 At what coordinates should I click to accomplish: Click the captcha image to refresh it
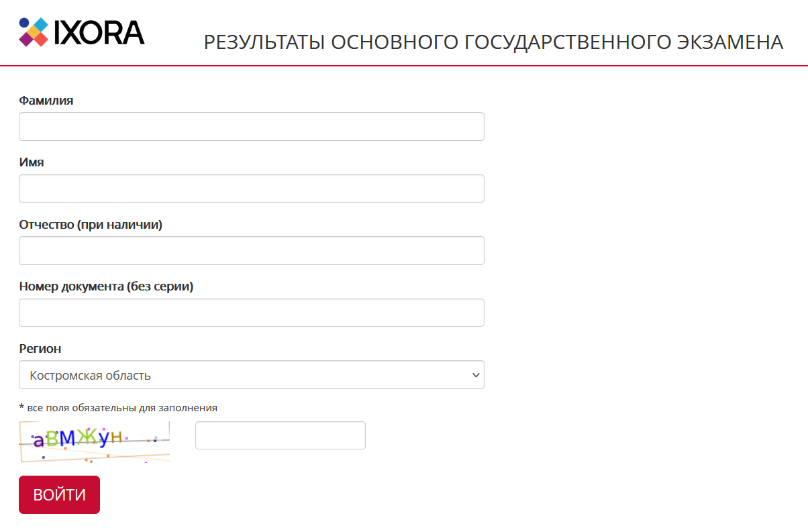click(x=94, y=441)
